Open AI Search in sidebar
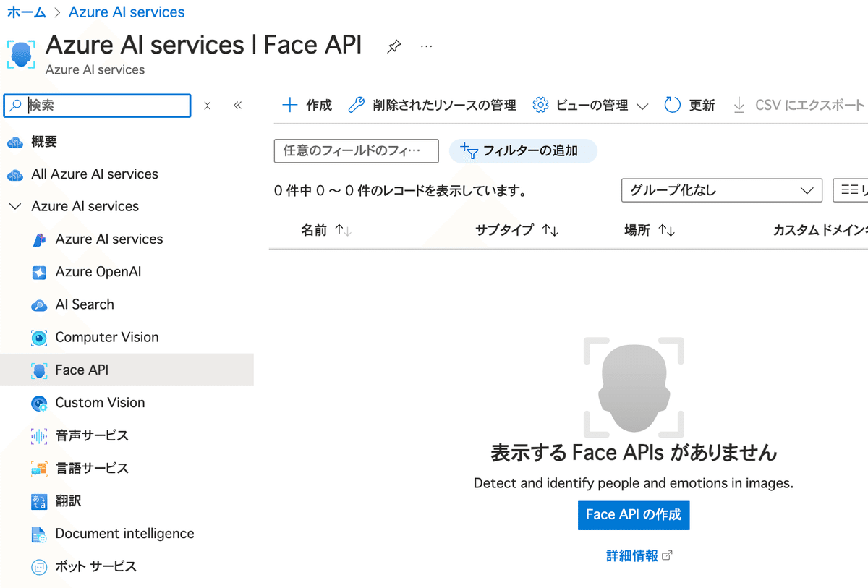This screenshot has height=588, width=868. click(85, 304)
